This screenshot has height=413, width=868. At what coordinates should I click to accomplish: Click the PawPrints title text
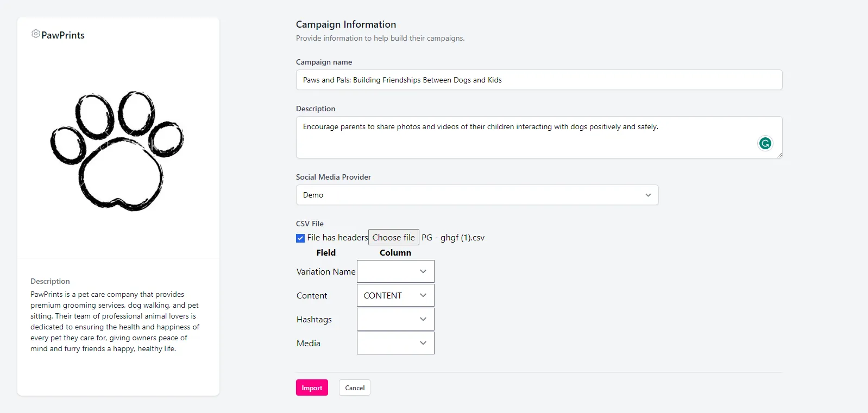pyautogui.click(x=63, y=35)
